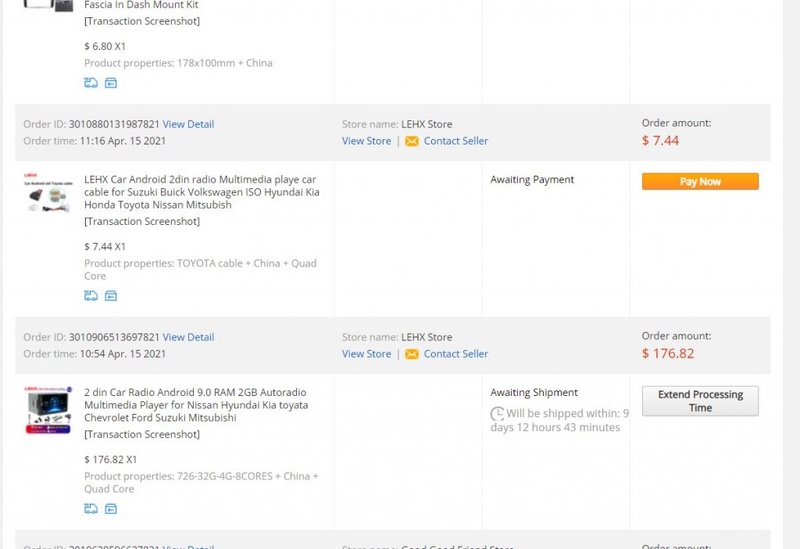Screen dimensions: 800x549
Task: Click the truck icon under the Fascia Mount Kit product
Action: [x=91, y=83]
